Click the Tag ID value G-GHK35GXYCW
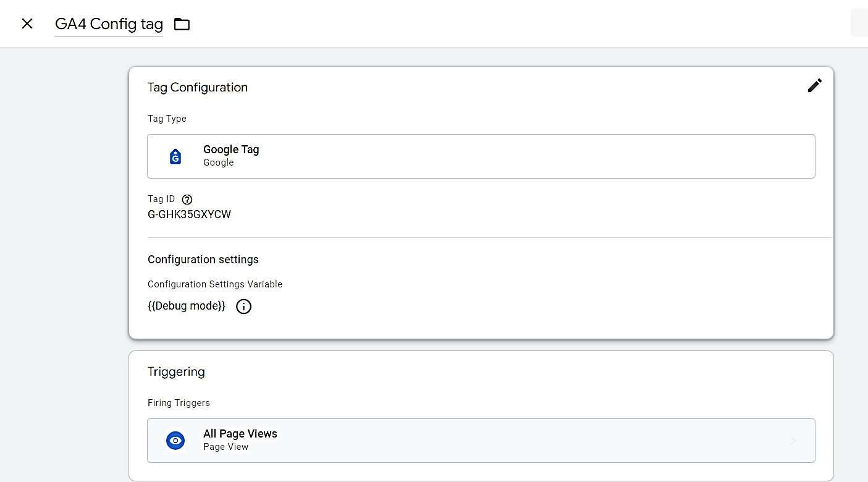Image resolution: width=868 pixels, height=482 pixels. 189,214
